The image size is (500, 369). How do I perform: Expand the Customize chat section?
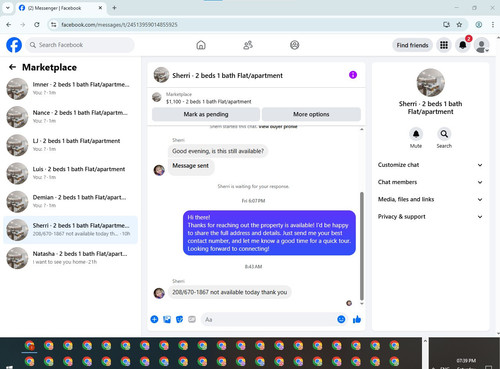click(x=430, y=165)
